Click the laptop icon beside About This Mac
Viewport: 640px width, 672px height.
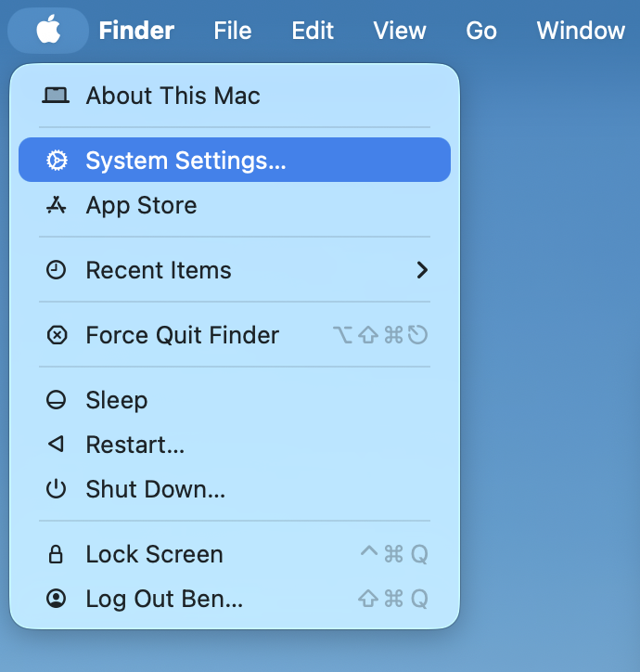tap(57, 96)
